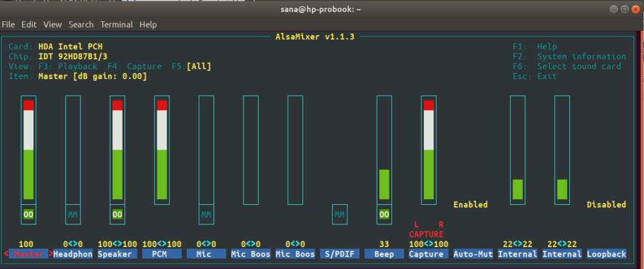Select the Capture channel label
The width and height of the screenshot is (644, 269).
coord(429,254)
